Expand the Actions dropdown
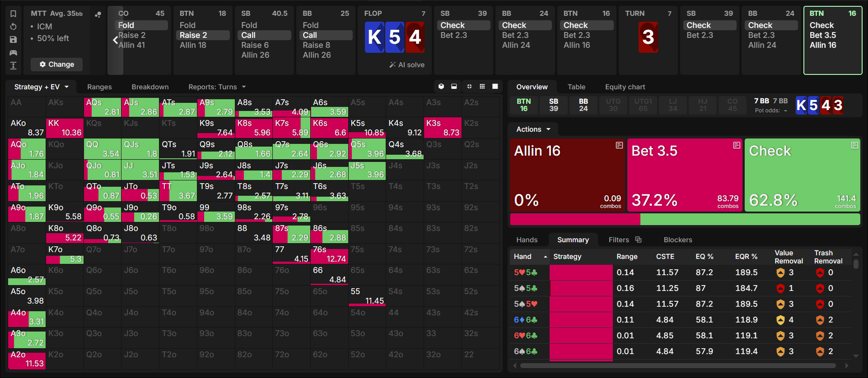The image size is (868, 378). pyautogui.click(x=533, y=129)
